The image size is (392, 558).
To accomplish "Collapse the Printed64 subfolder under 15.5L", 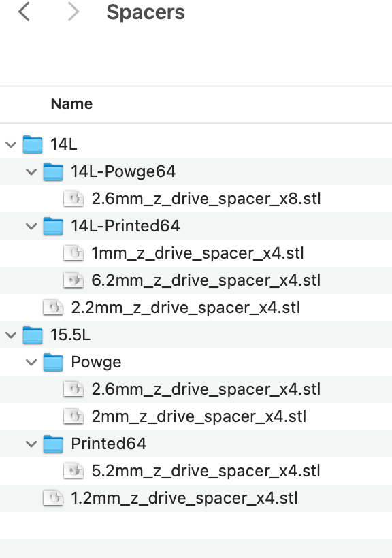I will 31,444.
